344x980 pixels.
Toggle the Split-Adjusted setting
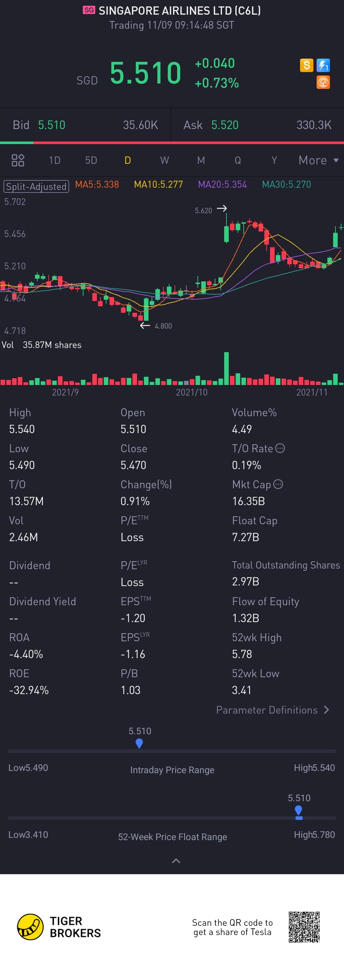pyautogui.click(x=37, y=186)
